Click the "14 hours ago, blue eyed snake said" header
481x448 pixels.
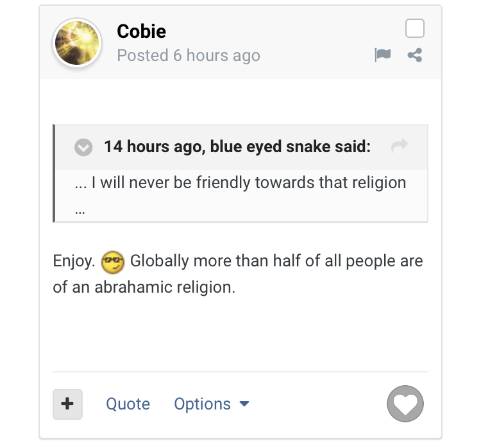coord(237,147)
